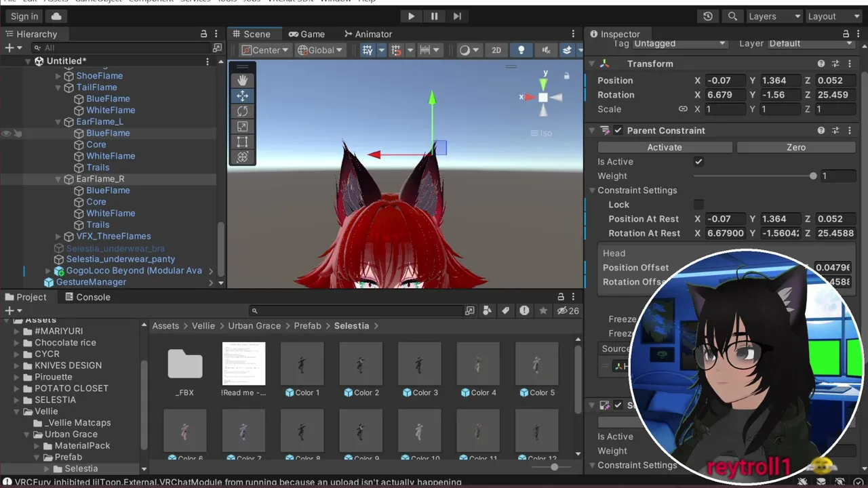This screenshot has height=488, width=868.
Task: Toggle the Is Active checkbox
Action: pyautogui.click(x=698, y=162)
